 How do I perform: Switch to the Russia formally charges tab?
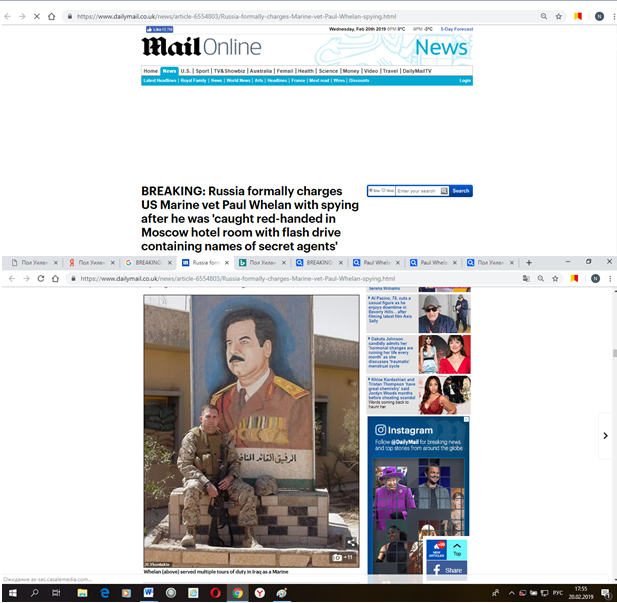pyautogui.click(x=205, y=263)
